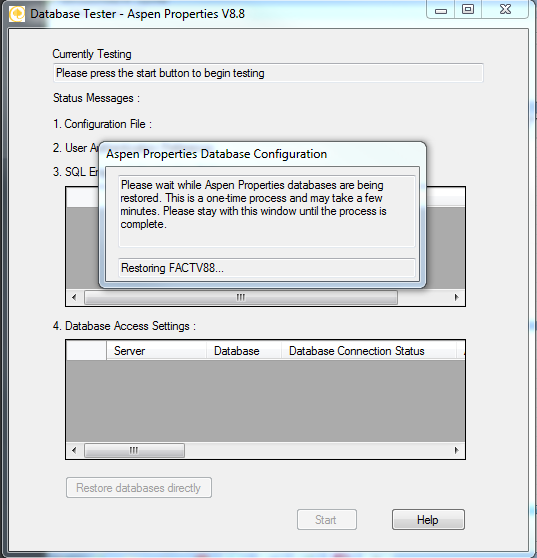Click the Aspen Properties Database Configuration dialog title
The width and height of the screenshot is (537, 558).
click(x=216, y=154)
